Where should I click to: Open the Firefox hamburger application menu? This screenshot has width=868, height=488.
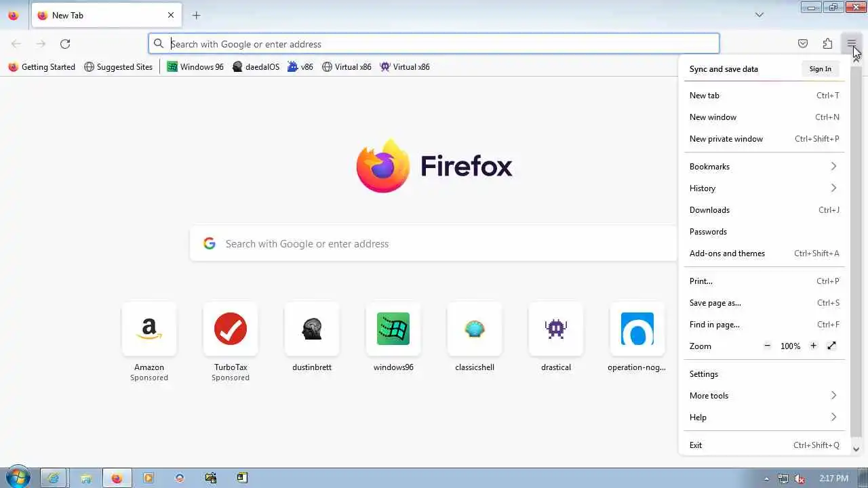click(851, 44)
